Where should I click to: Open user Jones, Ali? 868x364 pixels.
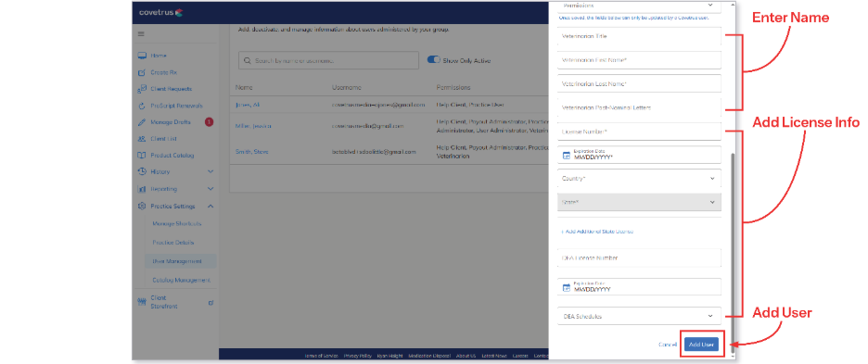tap(247, 105)
